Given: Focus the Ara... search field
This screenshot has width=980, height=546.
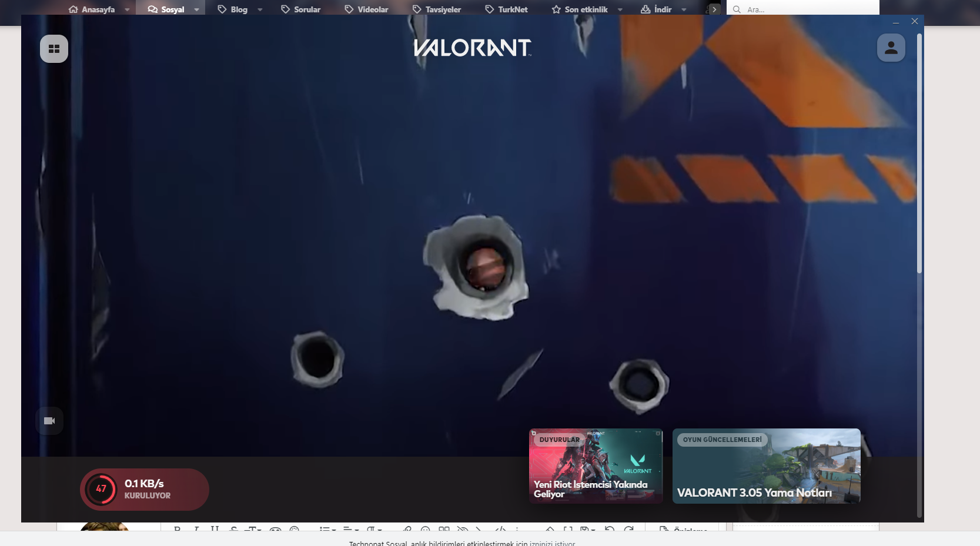Looking at the screenshot, I should [x=803, y=8].
